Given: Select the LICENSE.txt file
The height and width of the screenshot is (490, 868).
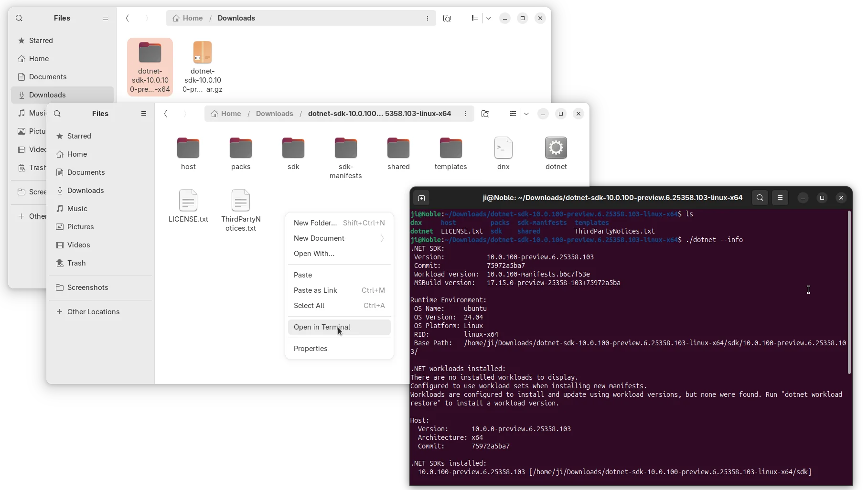Looking at the screenshot, I should [x=188, y=206].
